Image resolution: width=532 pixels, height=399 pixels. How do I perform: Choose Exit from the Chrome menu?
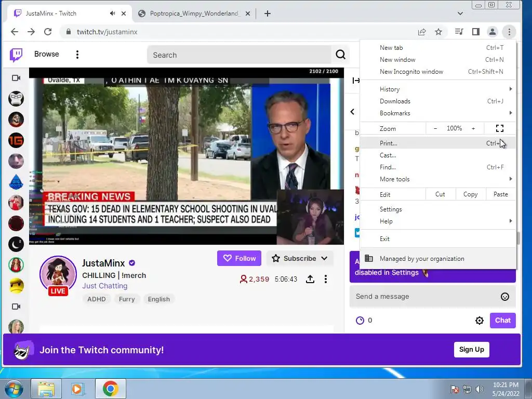tap(437, 239)
